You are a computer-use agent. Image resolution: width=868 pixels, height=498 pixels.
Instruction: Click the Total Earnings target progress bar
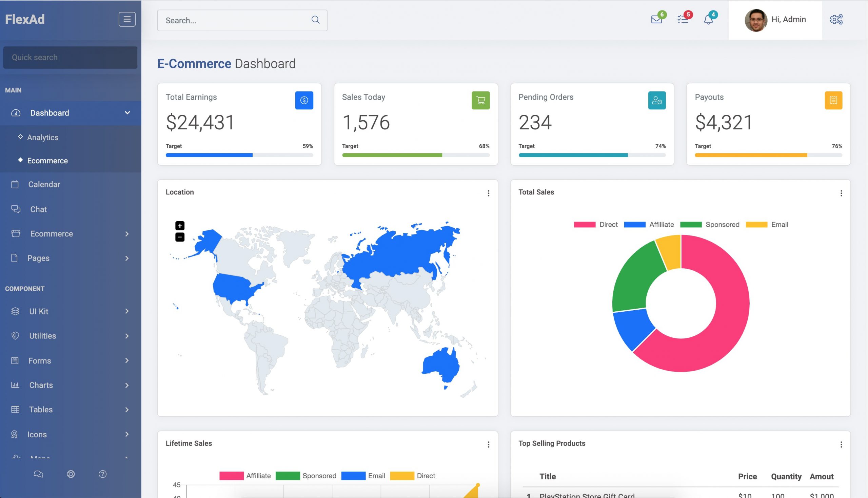tap(239, 155)
